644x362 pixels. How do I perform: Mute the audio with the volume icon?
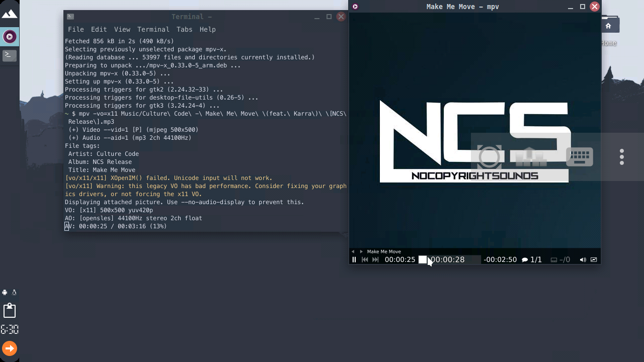tap(583, 259)
